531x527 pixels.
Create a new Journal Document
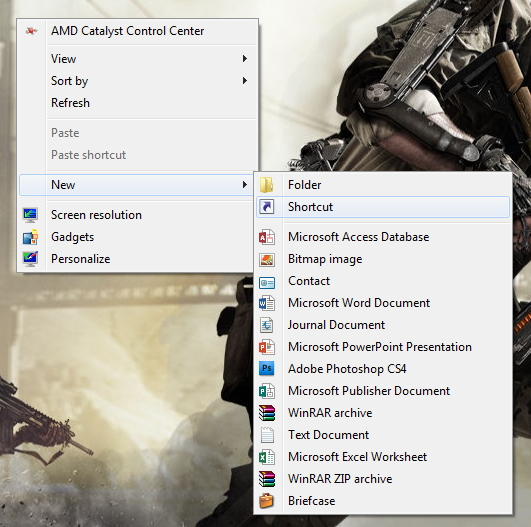point(383,325)
